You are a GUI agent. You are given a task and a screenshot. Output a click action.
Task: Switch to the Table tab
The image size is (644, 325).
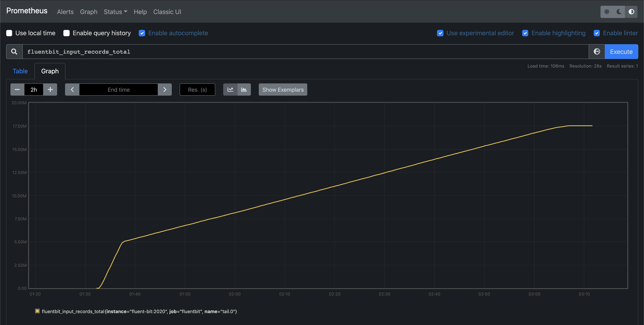coord(20,71)
